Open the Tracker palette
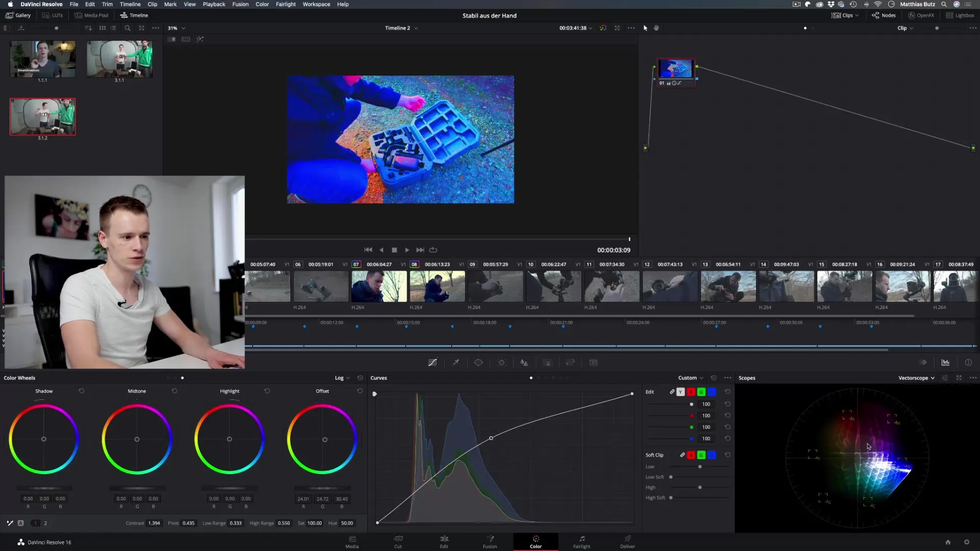The width and height of the screenshot is (980, 551). (x=502, y=362)
